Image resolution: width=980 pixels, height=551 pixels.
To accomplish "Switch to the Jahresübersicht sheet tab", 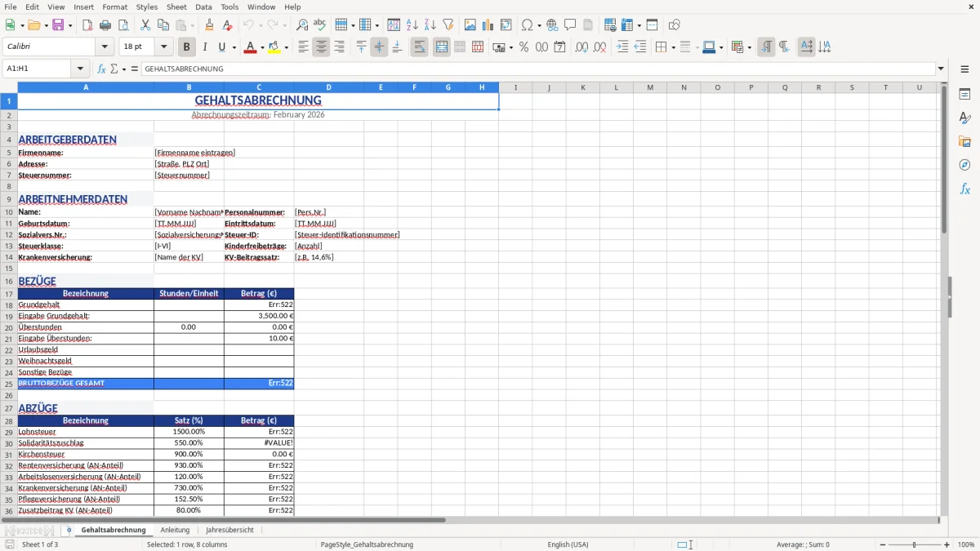I will (x=230, y=529).
